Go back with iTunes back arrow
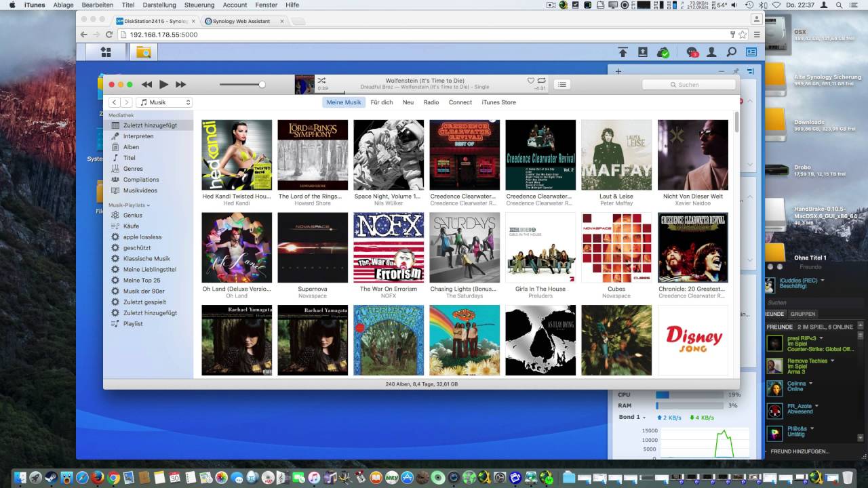 coord(114,102)
